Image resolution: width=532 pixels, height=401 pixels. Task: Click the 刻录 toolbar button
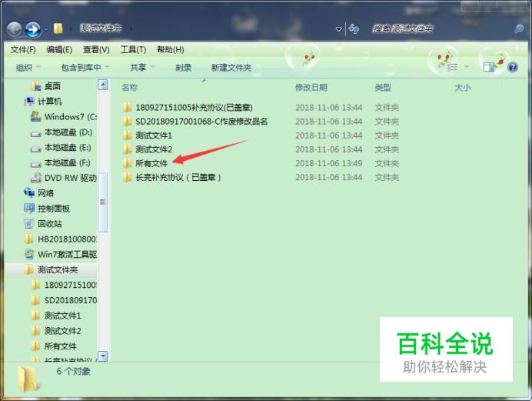tap(184, 68)
